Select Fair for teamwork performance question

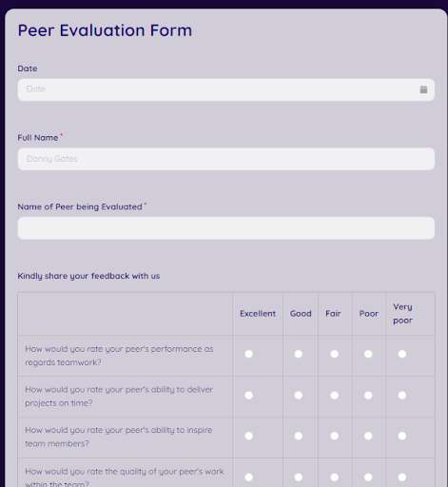pos(335,354)
